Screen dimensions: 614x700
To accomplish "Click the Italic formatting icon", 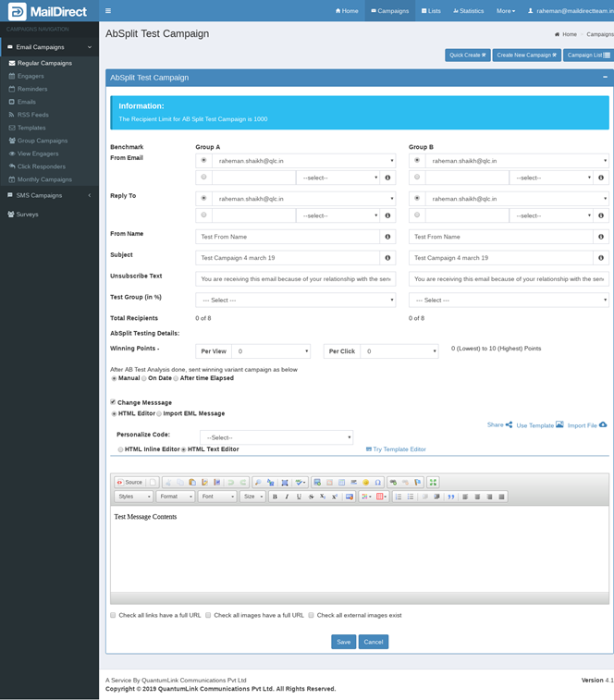I will pyautogui.click(x=287, y=497).
